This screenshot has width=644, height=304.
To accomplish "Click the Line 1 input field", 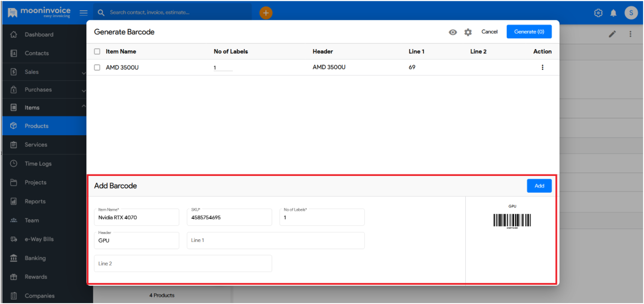I will pos(276,240).
